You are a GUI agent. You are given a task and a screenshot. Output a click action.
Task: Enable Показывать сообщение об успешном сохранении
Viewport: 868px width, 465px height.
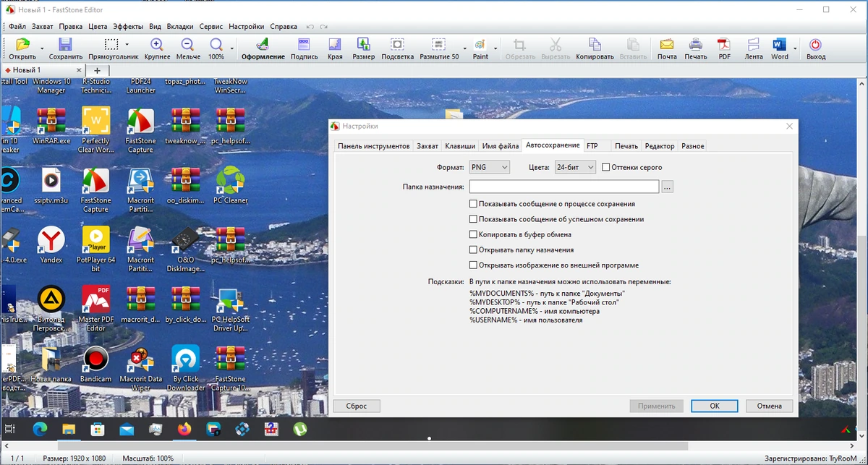pos(473,219)
